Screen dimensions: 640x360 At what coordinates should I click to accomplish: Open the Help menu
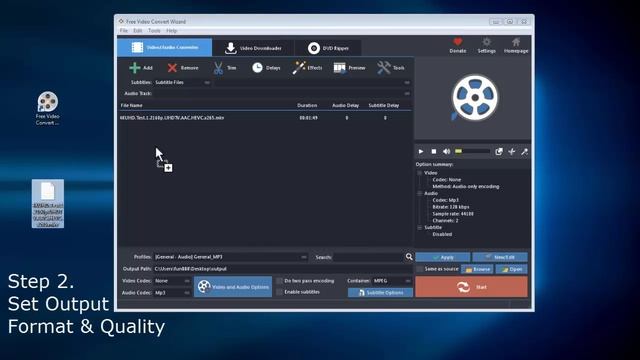(171, 31)
